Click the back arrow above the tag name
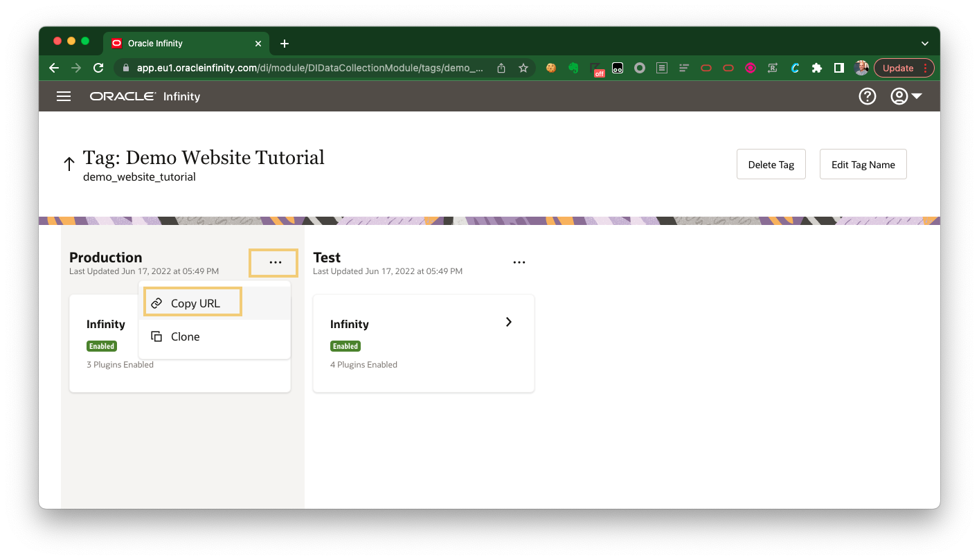979x560 pixels. (x=69, y=163)
